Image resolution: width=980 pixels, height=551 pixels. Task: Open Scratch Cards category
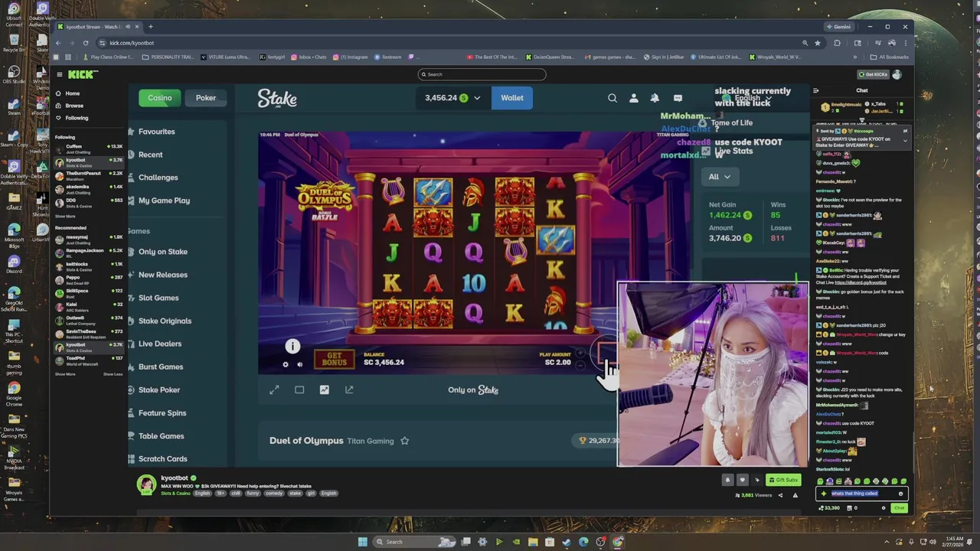[x=163, y=458]
